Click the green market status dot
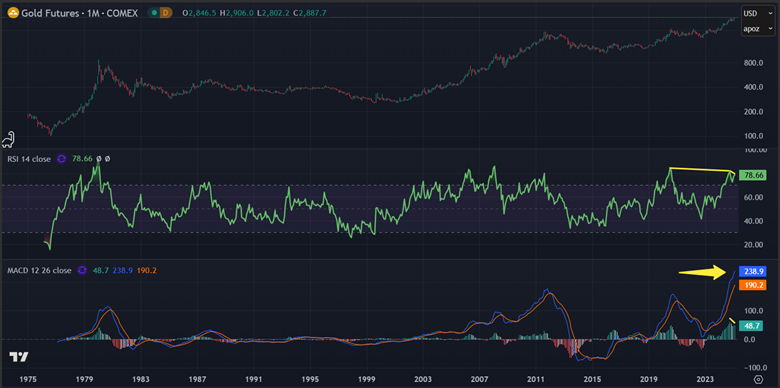Viewport: 780px width, 388px height. tap(155, 13)
